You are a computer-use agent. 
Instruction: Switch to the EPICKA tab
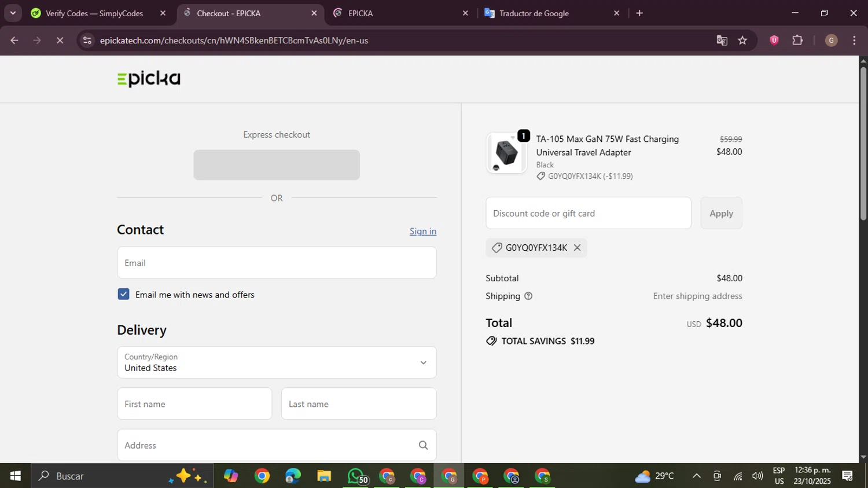click(399, 13)
